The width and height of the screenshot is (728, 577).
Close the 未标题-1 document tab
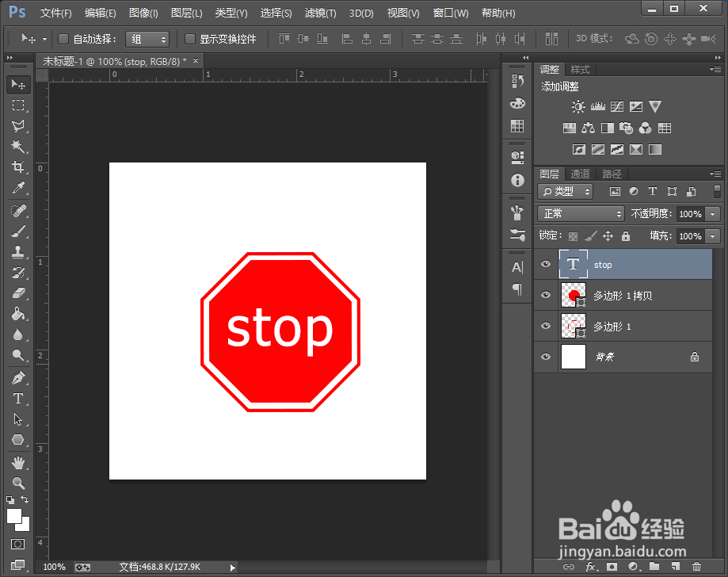point(196,60)
